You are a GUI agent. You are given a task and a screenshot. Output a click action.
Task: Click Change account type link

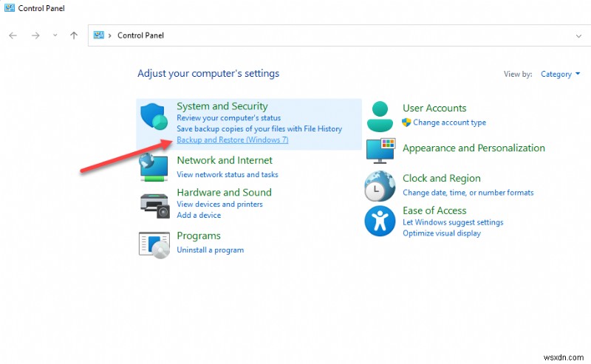coord(450,123)
